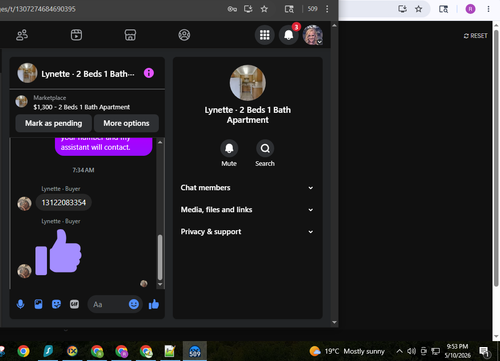Click install app icon in front browser bar
The height and width of the screenshot is (361, 500).
(248, 9)
